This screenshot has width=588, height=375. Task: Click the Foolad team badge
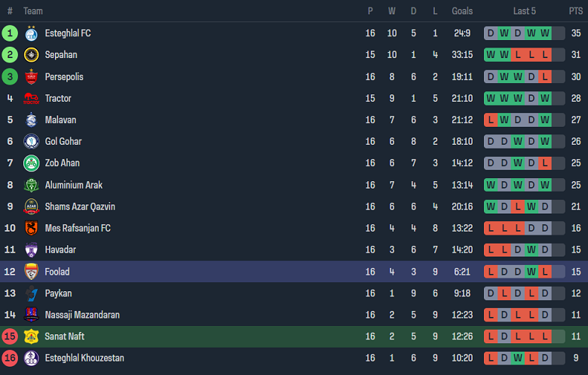tap(31, 272)
